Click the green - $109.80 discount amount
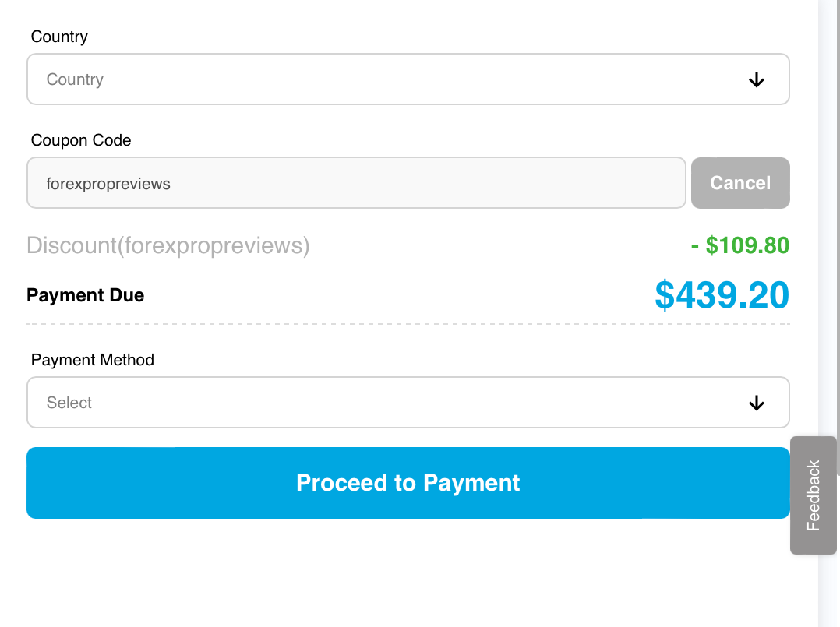The height and width of the screenshot is (627, 840). pyautogui.click(x=739, y=246)
